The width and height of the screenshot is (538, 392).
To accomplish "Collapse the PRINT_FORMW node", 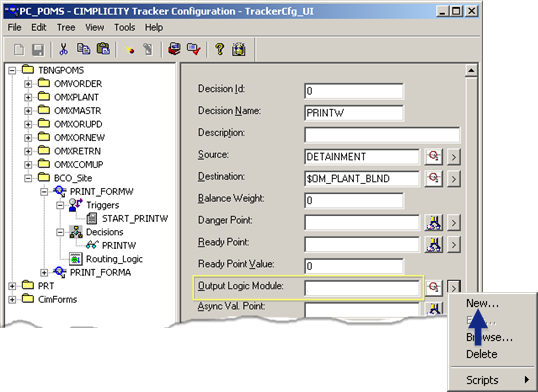I will pos(44,192).
